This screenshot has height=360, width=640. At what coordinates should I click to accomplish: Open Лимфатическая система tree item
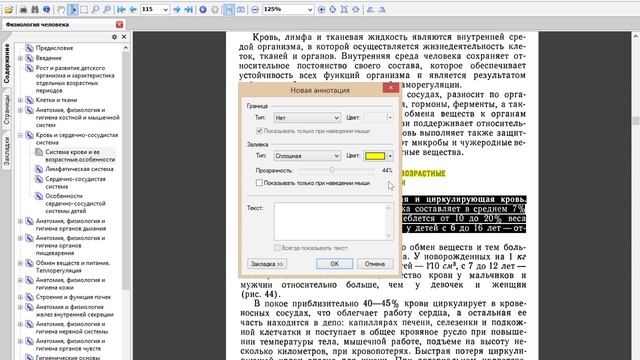tap(79, 169)
